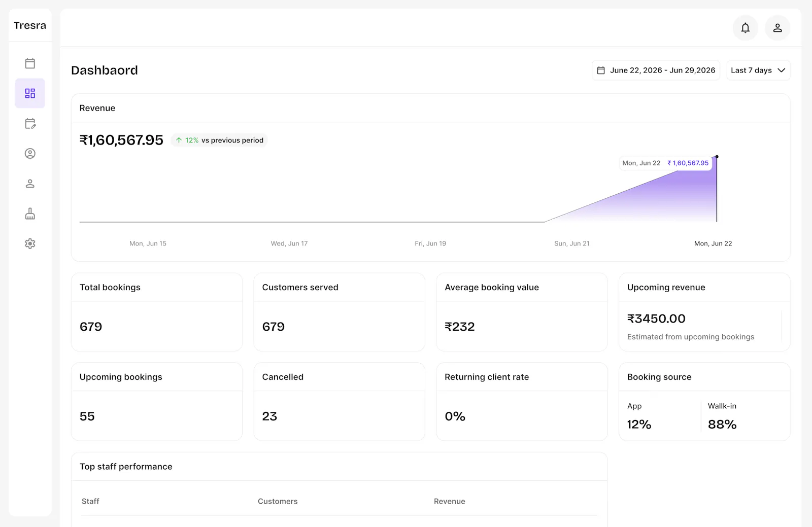Open the June 22 - Jun 29 date range picker
812x527 pixels.
point(656,71)
